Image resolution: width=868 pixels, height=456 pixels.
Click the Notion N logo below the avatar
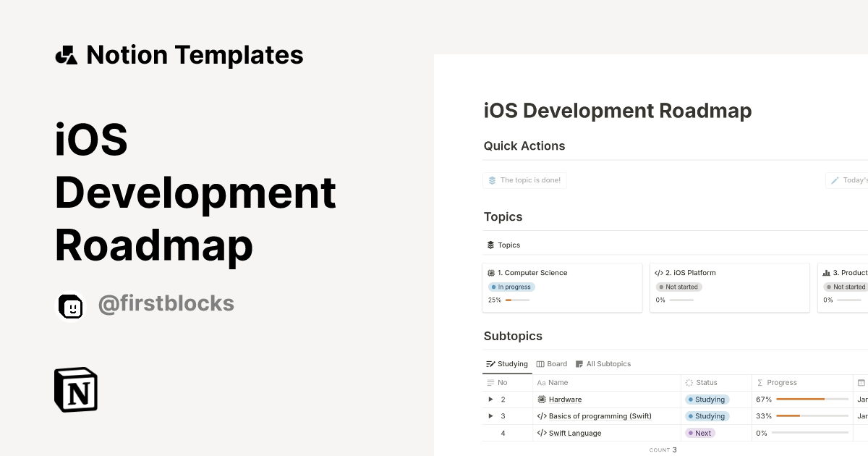[75, 389]
